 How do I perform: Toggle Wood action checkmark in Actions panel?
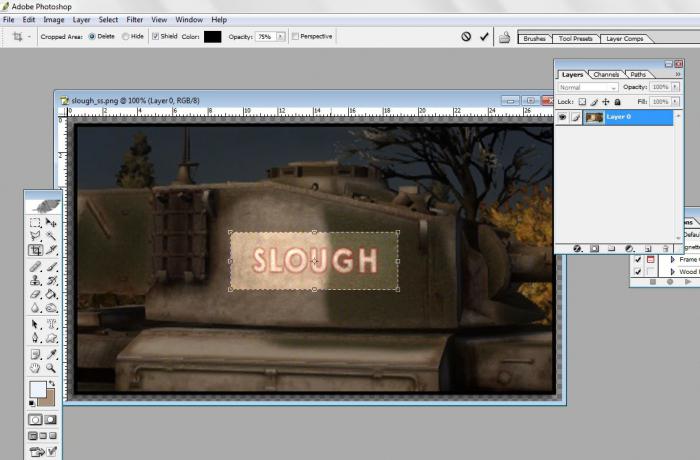[638, 272]
